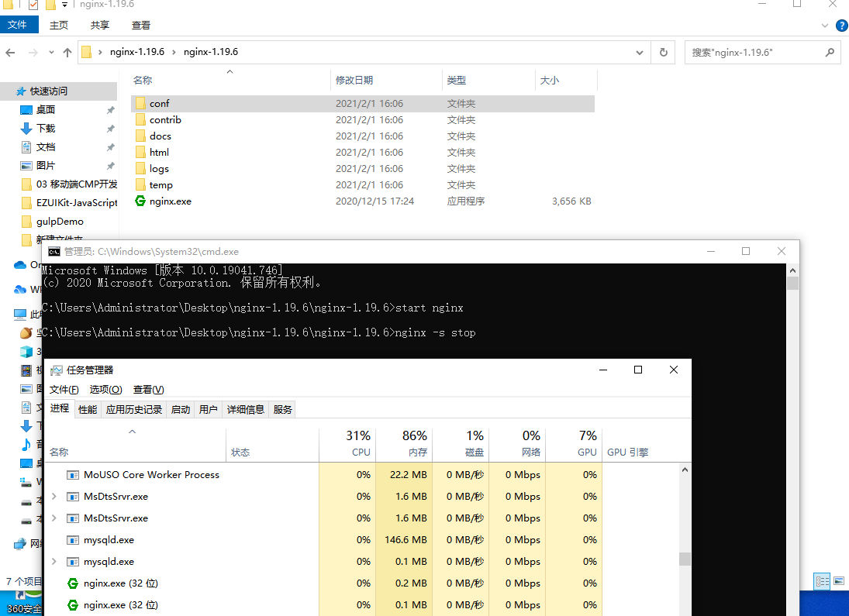Open Explorer help question mark
Image resolution: width=849 pixels, height=616 pixels.
click(842, 26)
